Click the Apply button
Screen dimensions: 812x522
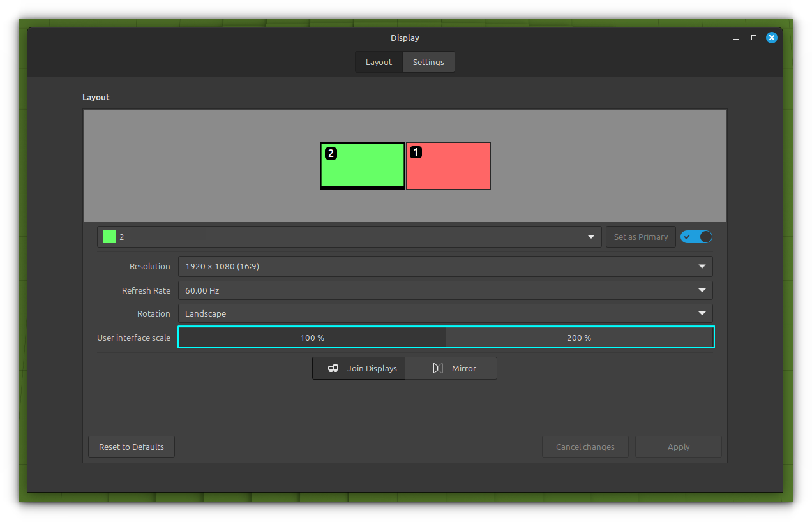tap(678, 447)
